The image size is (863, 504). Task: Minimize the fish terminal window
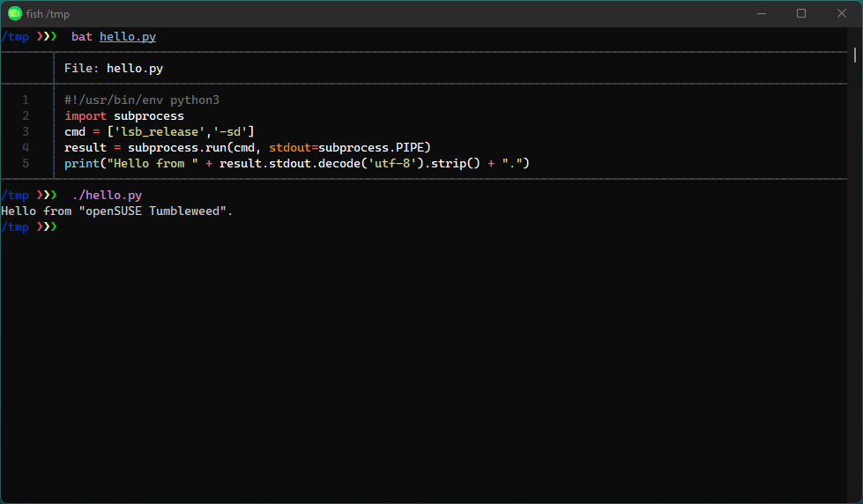click(761, 13)
